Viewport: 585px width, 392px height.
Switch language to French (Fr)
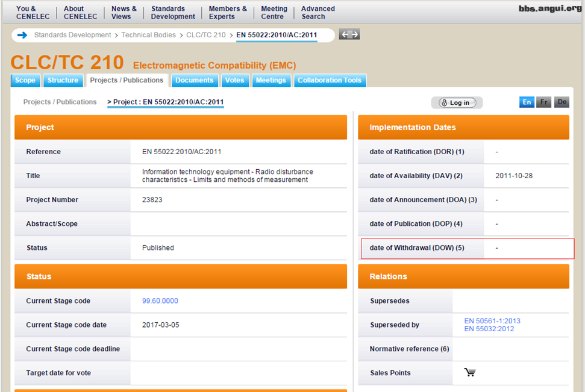544,102
